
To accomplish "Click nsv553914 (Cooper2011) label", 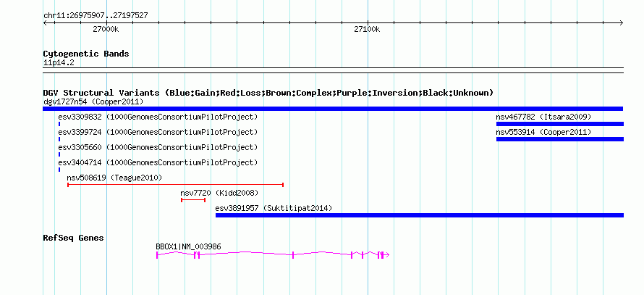I will pyautogui.click(x=543, y=132).
